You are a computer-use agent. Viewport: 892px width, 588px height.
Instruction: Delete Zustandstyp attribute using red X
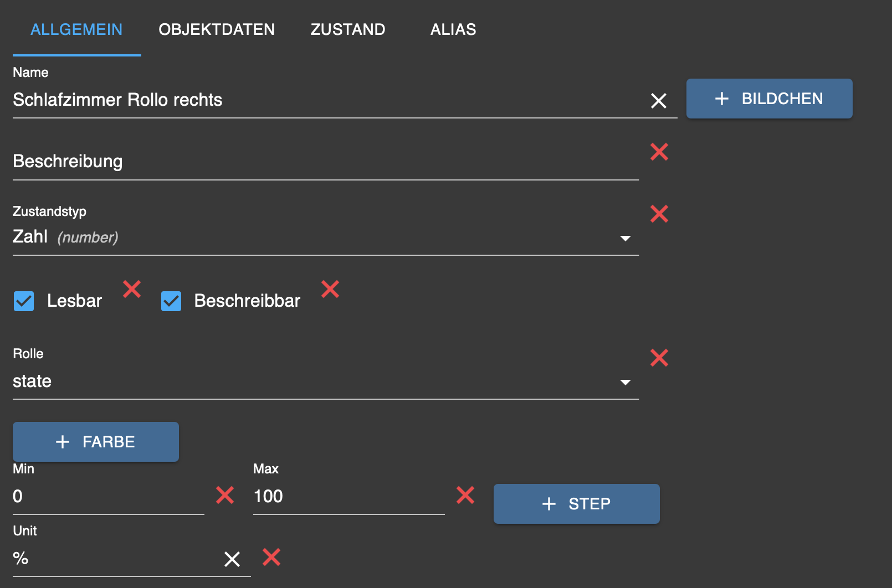pyautogui.click(x=659, y=214)
